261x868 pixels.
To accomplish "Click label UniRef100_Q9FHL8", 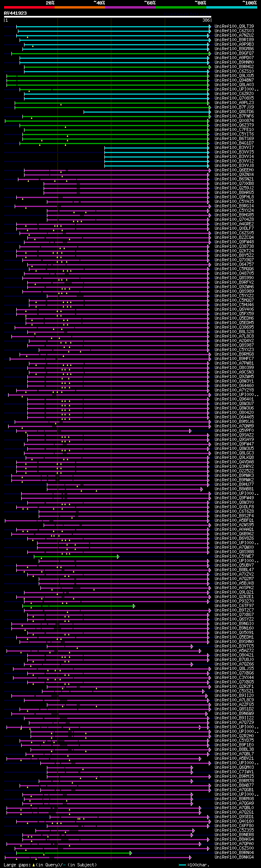I will [234, 197].
